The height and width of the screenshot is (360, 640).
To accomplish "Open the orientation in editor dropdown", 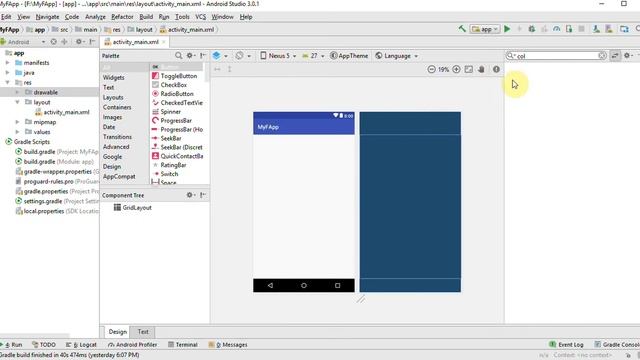I will (x=243, y=56).
